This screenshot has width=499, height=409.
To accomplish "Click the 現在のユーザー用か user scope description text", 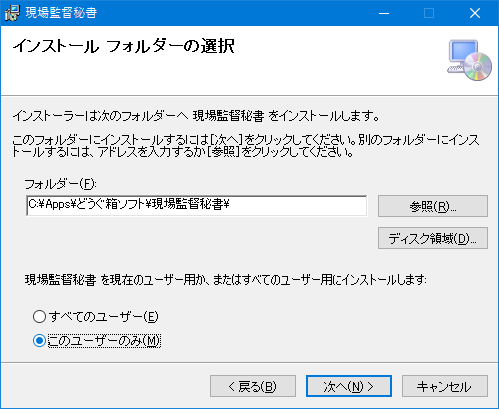I will [226, 279].
